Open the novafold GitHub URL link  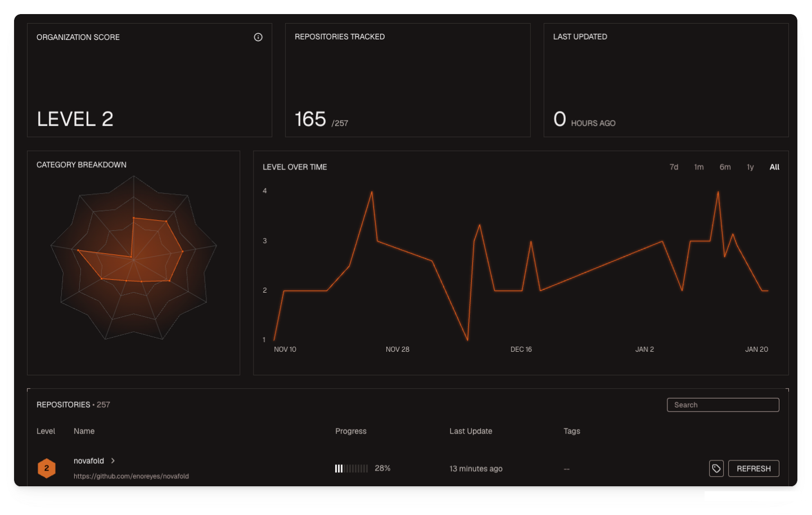131,476
